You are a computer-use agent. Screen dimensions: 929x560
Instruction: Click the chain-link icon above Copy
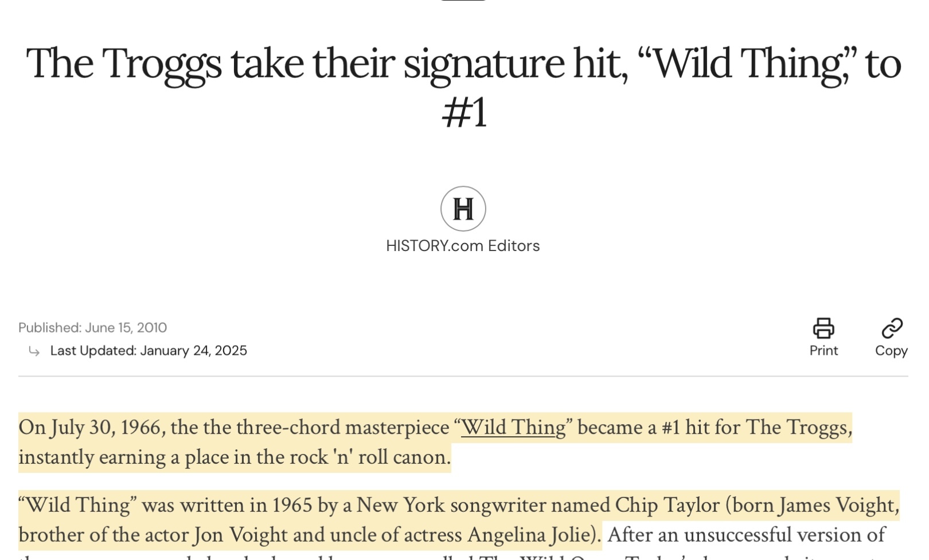[x=892, y=328]
